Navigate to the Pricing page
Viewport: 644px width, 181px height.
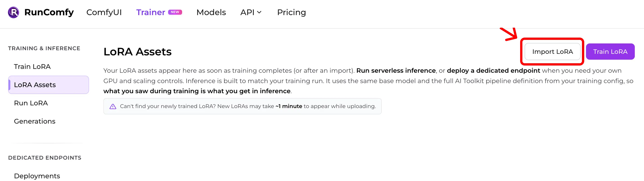292,12
